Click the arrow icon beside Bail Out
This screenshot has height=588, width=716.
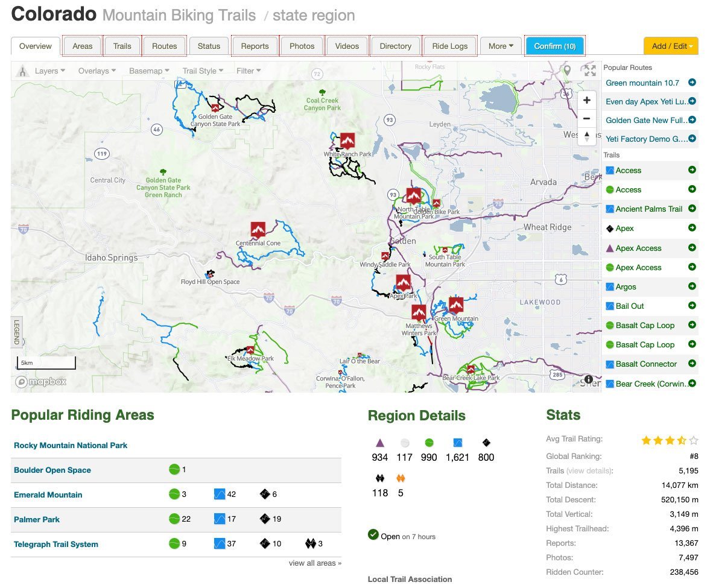pyautogui.click(x=692, y=305)
